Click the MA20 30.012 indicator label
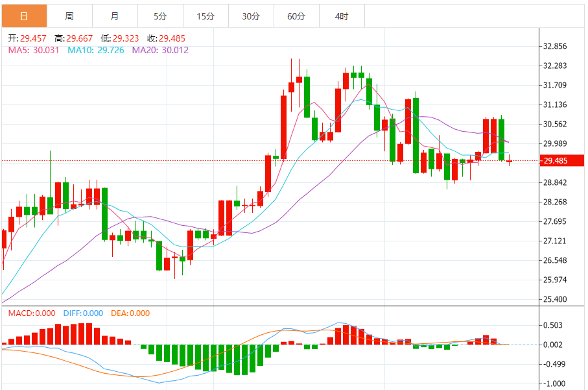 [x=160, y=50]
